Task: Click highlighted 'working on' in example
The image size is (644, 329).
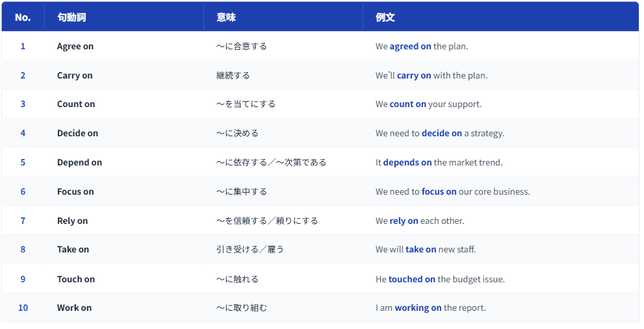Action: coord(418,308)
